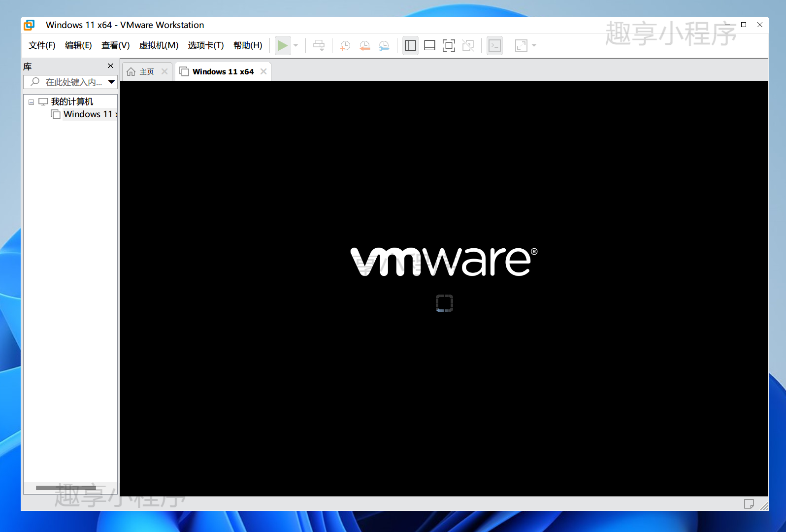The height and width of the screenshot is (532, 786).
Task: Open the stretch display dropdown arrow
Action: (534, 46)
